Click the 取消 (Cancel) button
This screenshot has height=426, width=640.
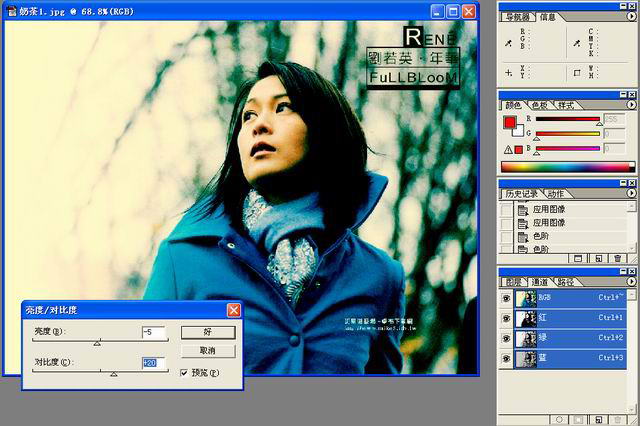208,351
